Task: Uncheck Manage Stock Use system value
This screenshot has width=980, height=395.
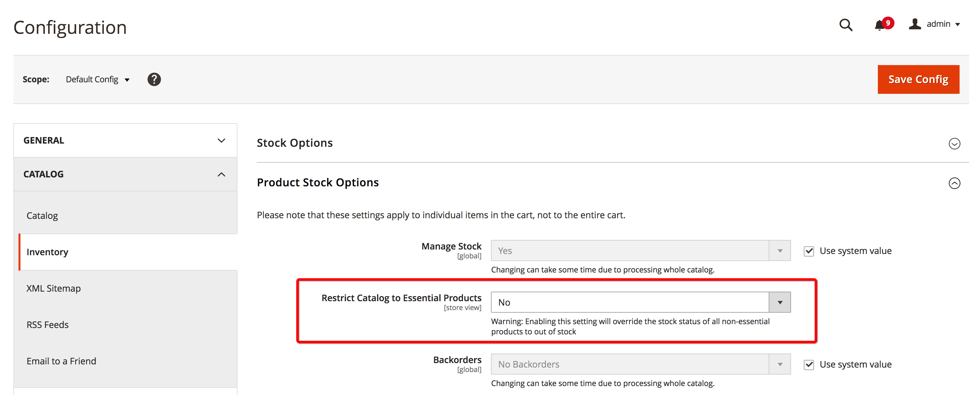Action: 809,251
